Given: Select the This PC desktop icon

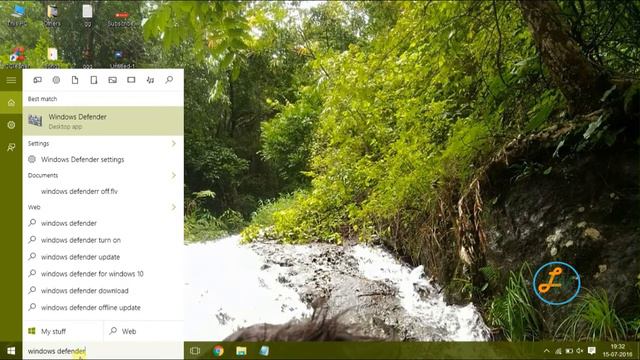Looking at the screenshot, I should (x=18, y=15).
